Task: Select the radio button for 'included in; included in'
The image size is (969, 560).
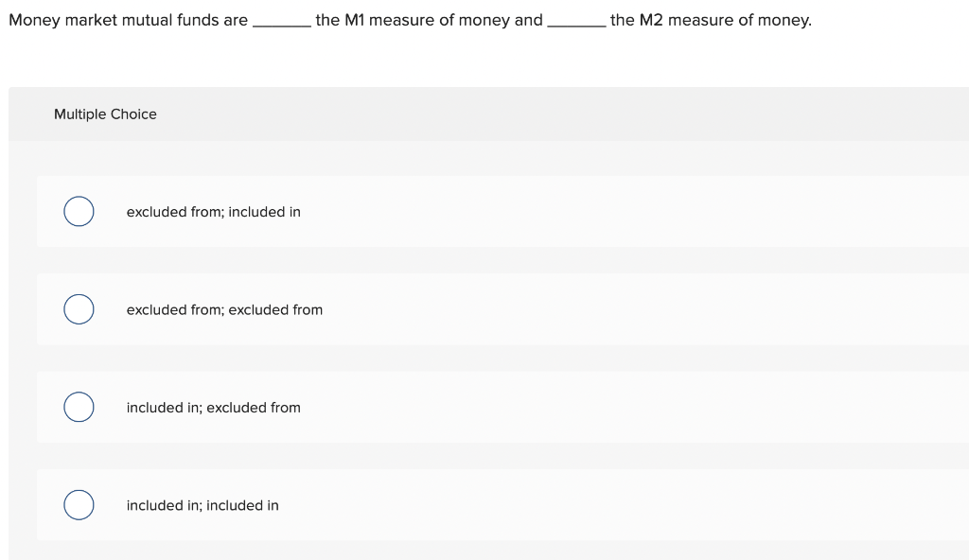Action: pos(79,504)
